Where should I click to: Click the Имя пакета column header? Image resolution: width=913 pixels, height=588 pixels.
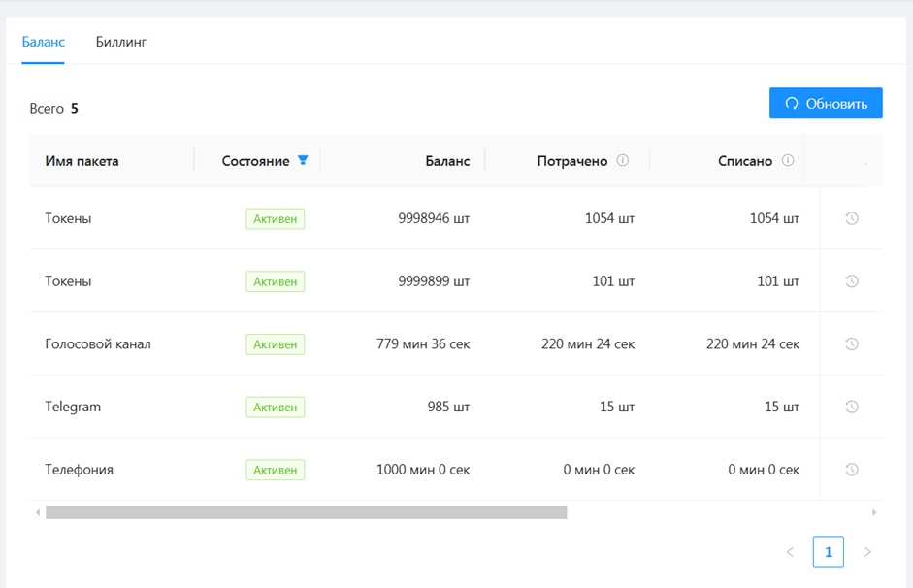point(82,161)
